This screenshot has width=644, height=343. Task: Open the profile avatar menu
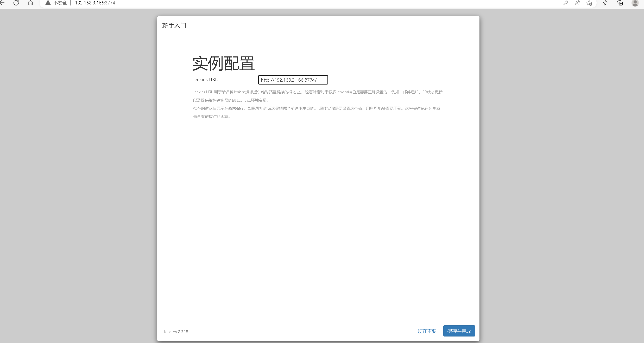pyautogui.click(x=635, y=3)
